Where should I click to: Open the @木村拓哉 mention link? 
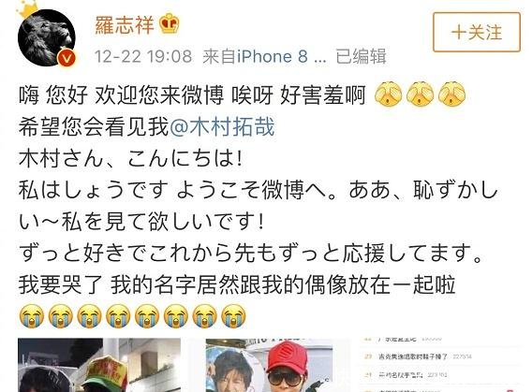click(222, 127)
